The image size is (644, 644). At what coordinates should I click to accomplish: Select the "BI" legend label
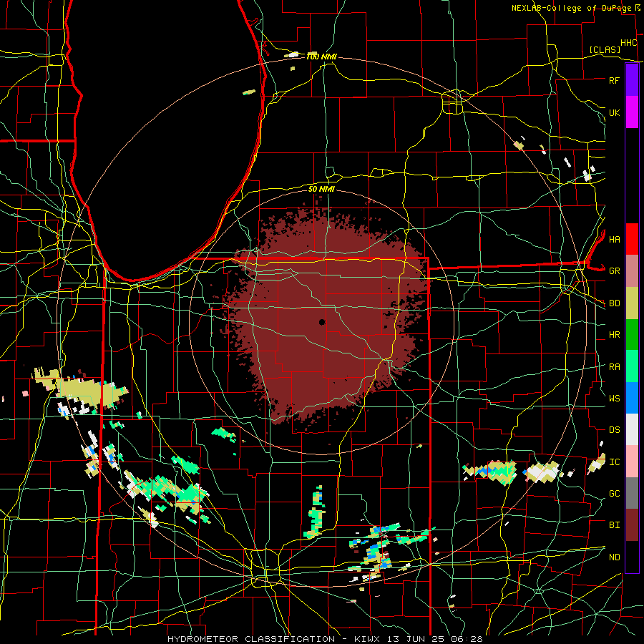614,525
